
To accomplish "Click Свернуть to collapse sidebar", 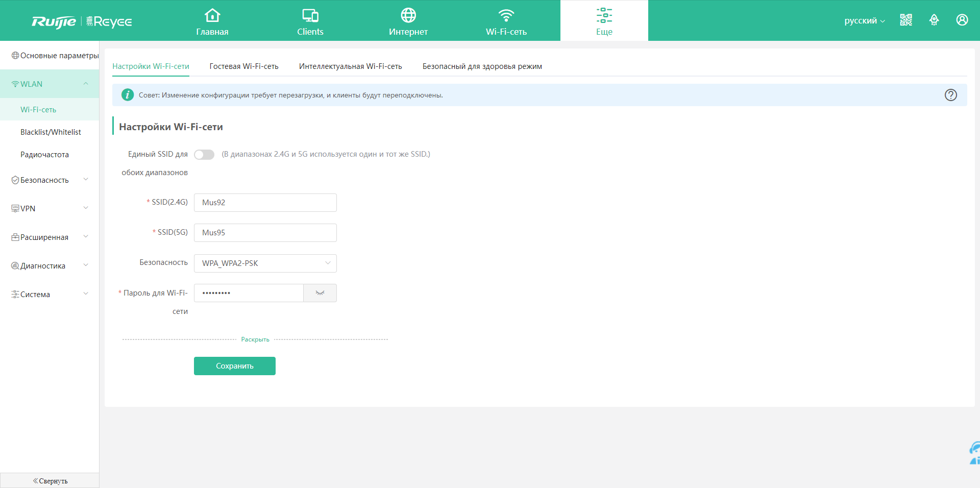I will tap(50, 481).
